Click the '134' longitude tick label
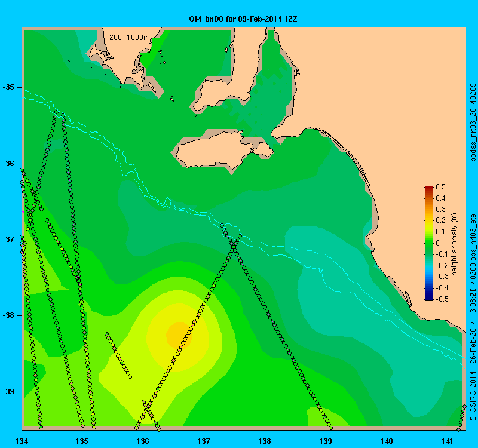Image resolution: width=478 pixels, height=448 pixels. pos(22,441)
